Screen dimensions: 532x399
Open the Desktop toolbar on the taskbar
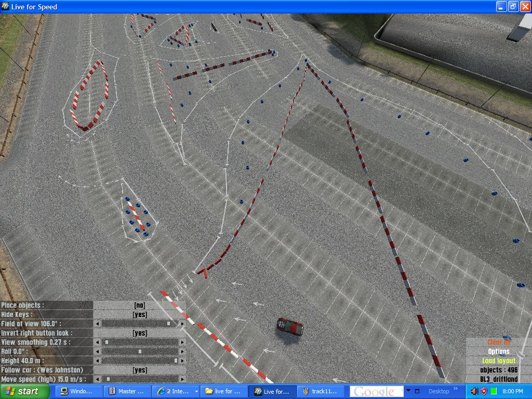coord(438,391)
